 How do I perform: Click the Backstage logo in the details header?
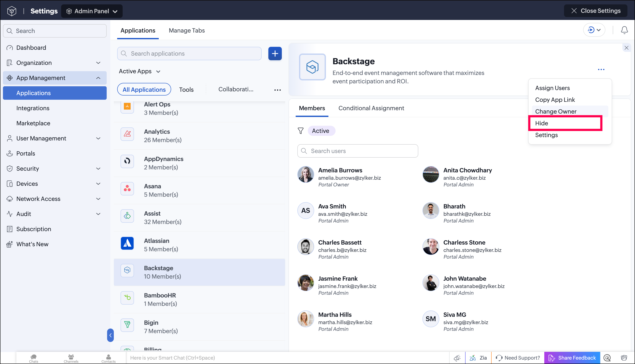[x=312, y=67]
